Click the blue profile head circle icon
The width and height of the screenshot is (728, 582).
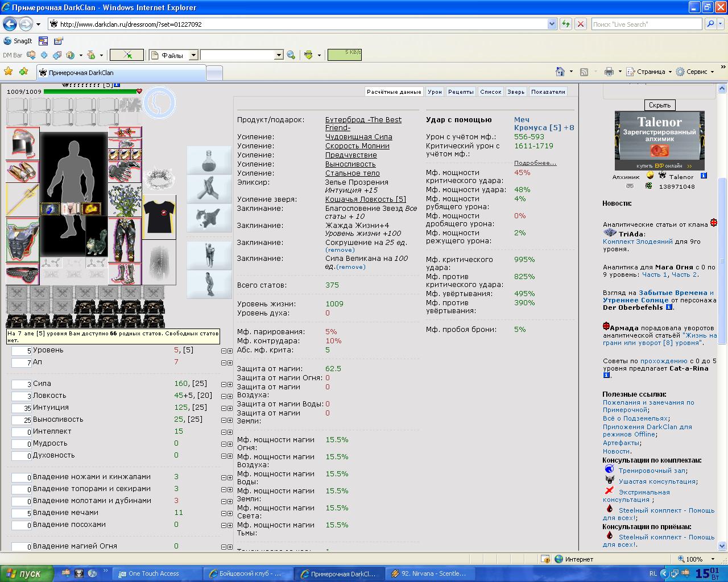coord(159,102)
